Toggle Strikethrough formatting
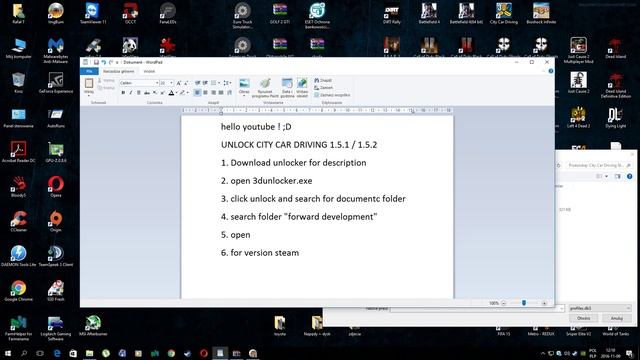 click(147, 93)
